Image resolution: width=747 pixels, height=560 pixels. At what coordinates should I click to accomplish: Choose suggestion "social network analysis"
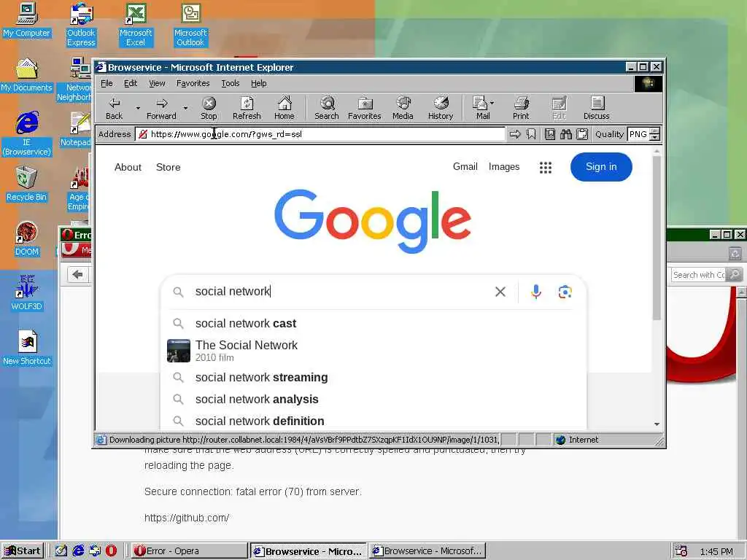click(373, 399)
